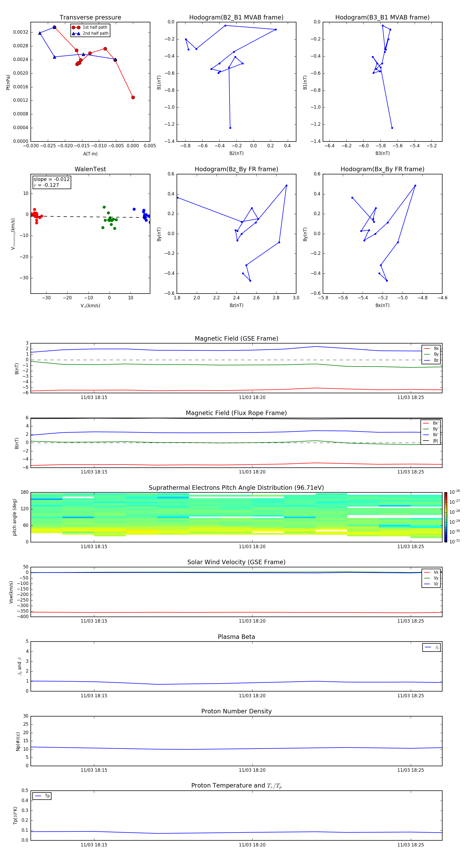Click the 'Proton Temperature and Te/Tp' title
The height and width of the screenshot is (868, 473).
[x=236, y=786]
